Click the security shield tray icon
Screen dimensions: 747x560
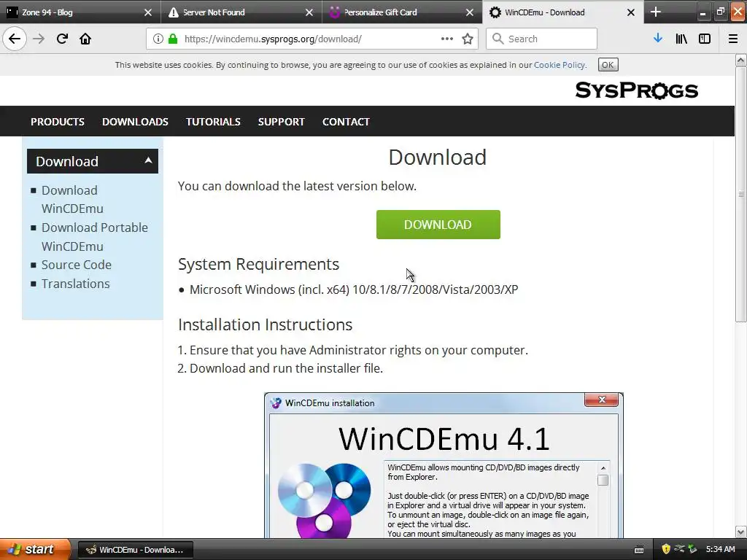[x=665, y=549]
